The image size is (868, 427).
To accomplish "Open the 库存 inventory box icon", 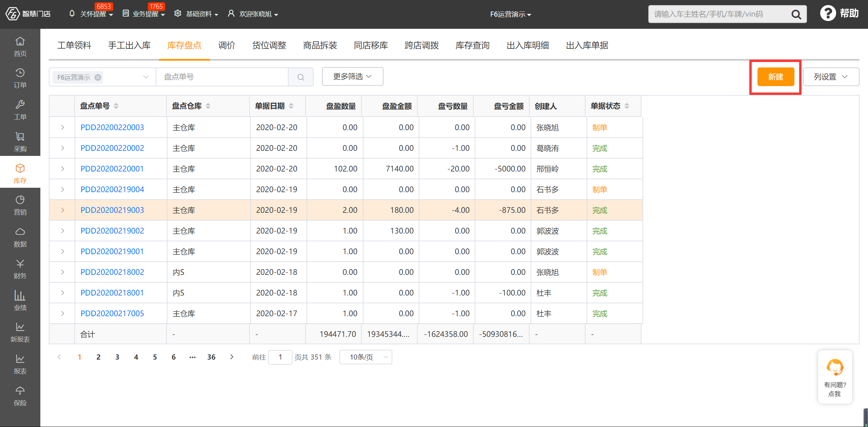I will (x=20, y=174).
